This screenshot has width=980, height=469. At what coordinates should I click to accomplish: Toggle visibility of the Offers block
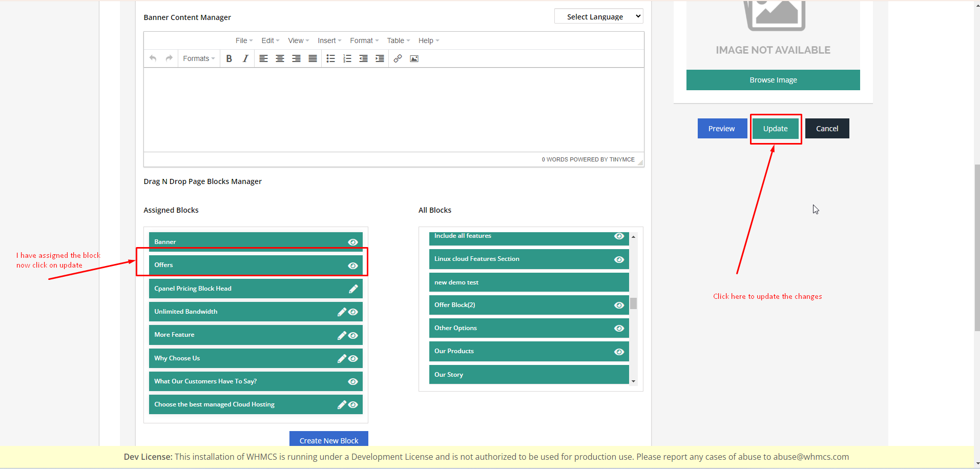click(353, 266)
